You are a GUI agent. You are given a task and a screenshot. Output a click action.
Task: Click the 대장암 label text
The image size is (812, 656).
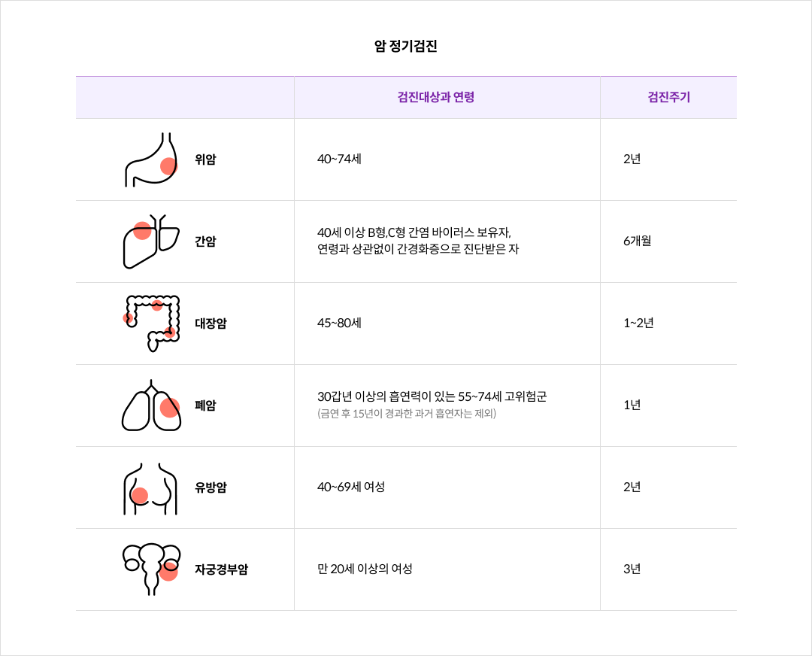211,323
